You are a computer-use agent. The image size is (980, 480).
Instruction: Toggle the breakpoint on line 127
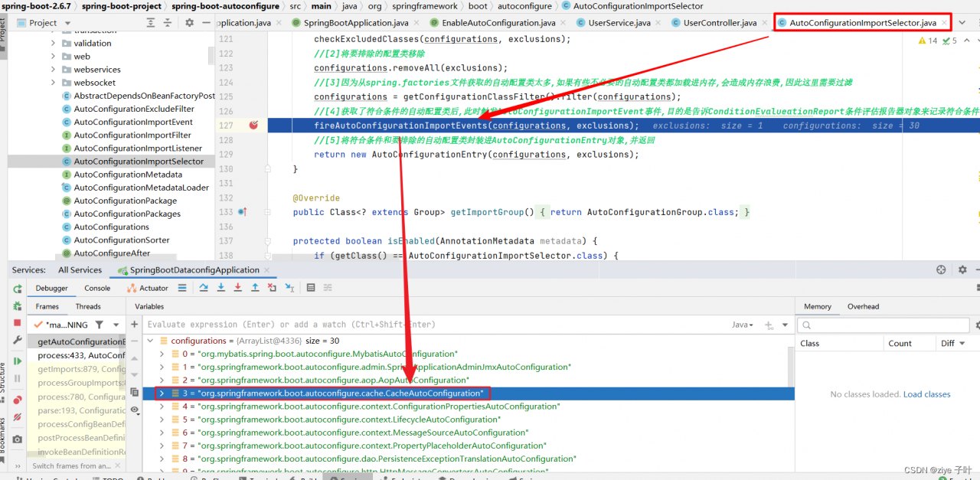(x=253, y=125)
